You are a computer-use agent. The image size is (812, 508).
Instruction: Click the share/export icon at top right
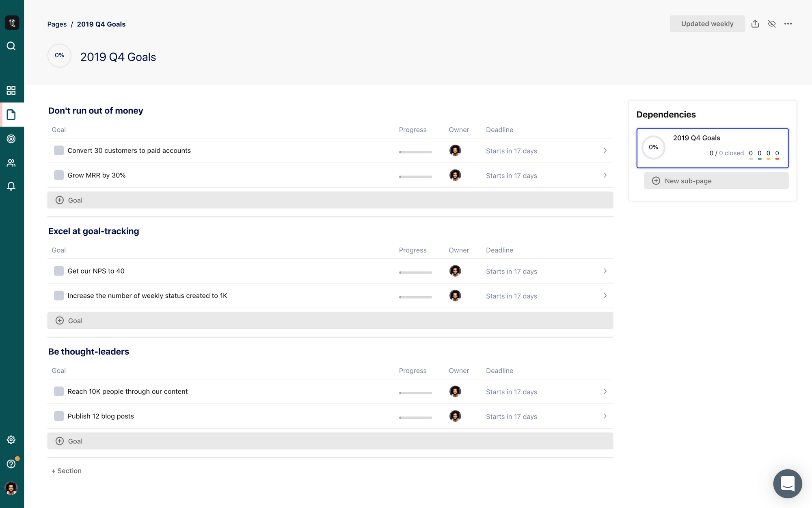pos(755,24)
